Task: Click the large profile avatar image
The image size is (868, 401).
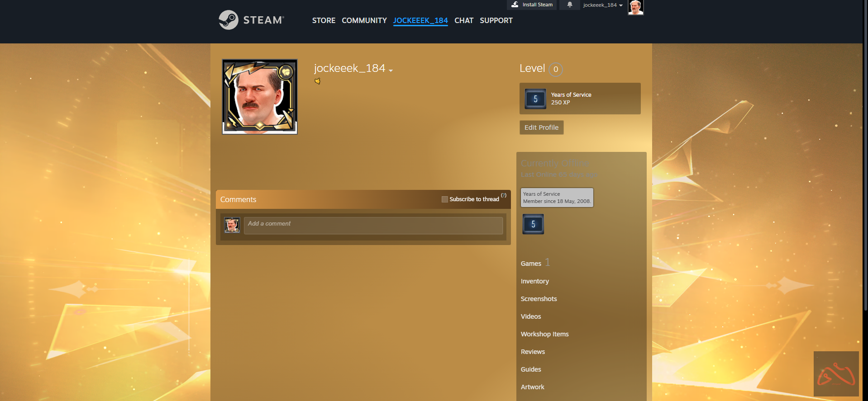Action: point(260,97)
